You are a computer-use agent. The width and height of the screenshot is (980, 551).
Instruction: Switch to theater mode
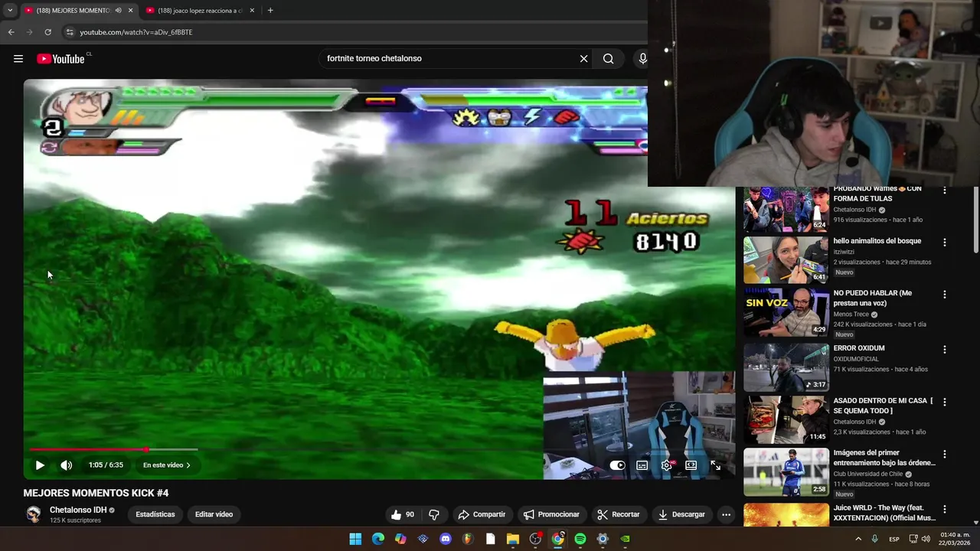[691, 465]
